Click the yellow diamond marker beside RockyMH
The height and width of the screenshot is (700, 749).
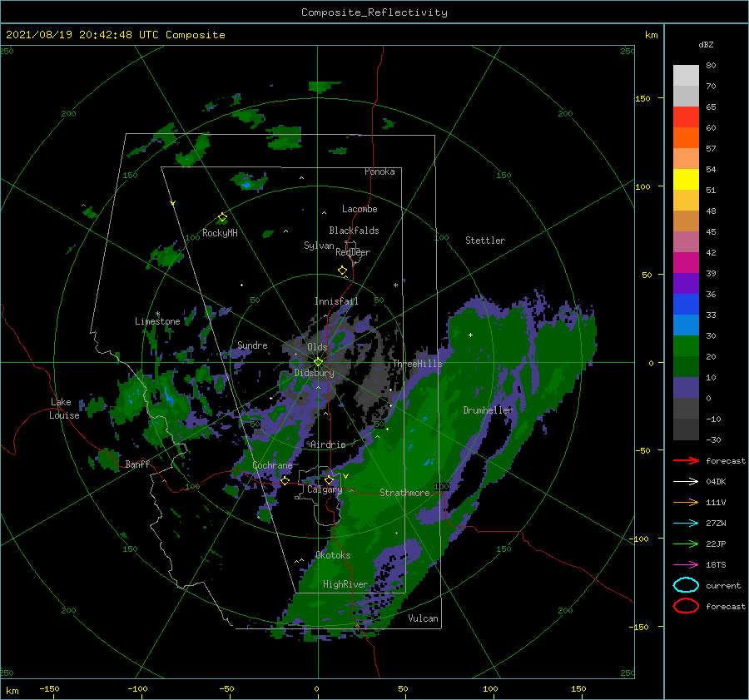[222, 217]
